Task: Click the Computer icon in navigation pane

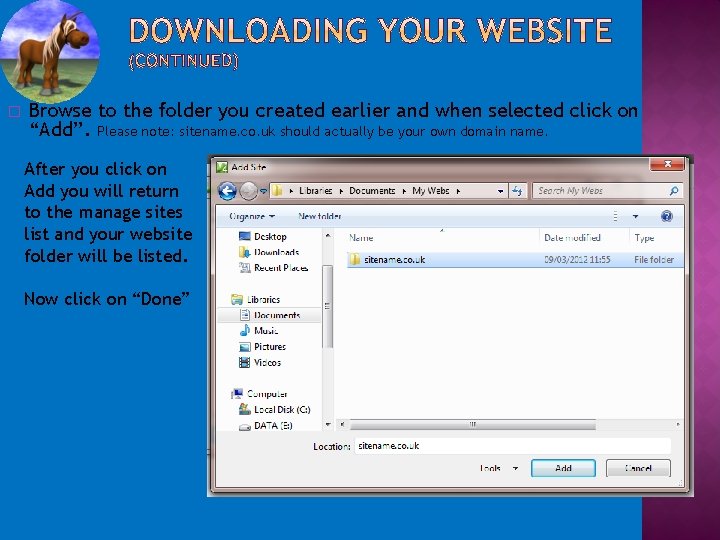Action: pos(237,394)
